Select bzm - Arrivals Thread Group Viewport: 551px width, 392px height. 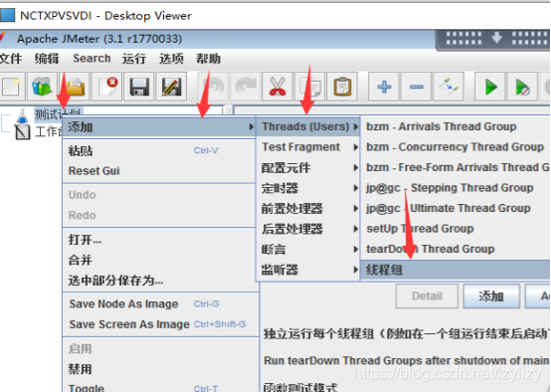(x=456, y=126)
